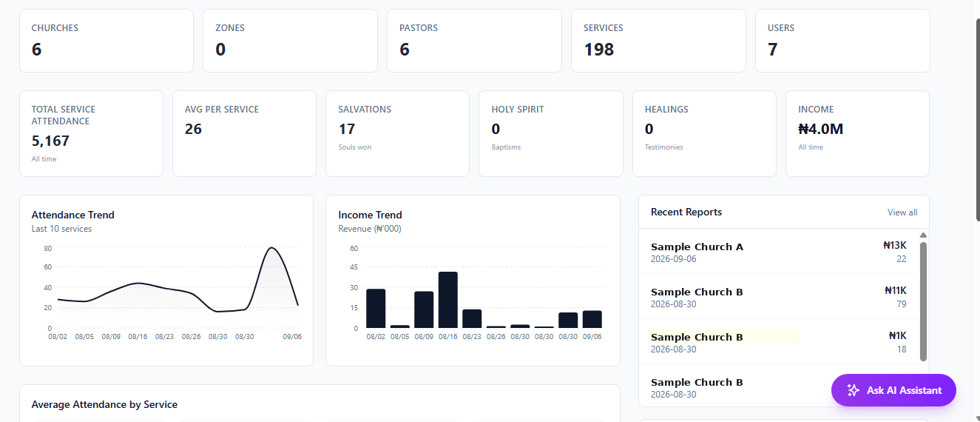Viewport: 980px width, 422px height.
Task: Click the sparkle icon on Ask AI Assistant
Action: click(853, 390)
